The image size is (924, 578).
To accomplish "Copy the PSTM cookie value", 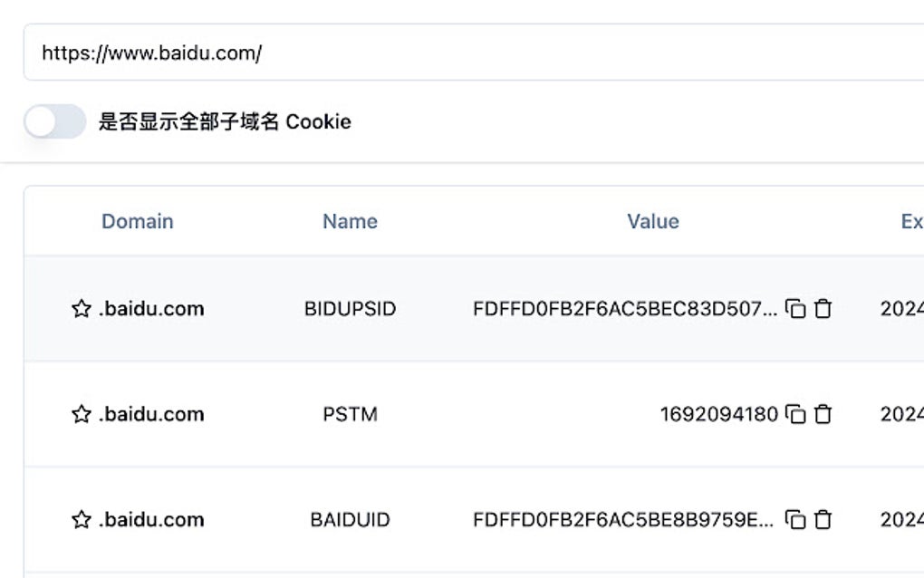I will coord(795,415).
